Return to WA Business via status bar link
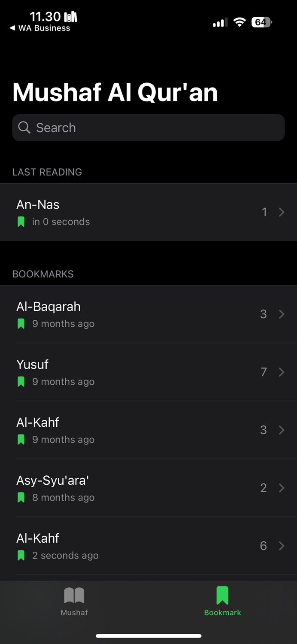297x644 pixels. coord(41,28)
